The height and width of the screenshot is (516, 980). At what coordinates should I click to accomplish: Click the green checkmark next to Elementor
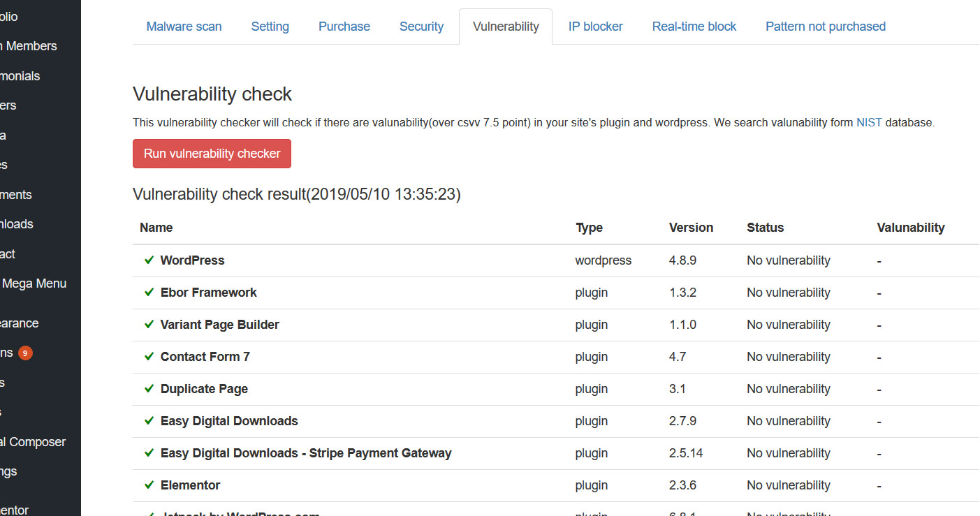149,485
